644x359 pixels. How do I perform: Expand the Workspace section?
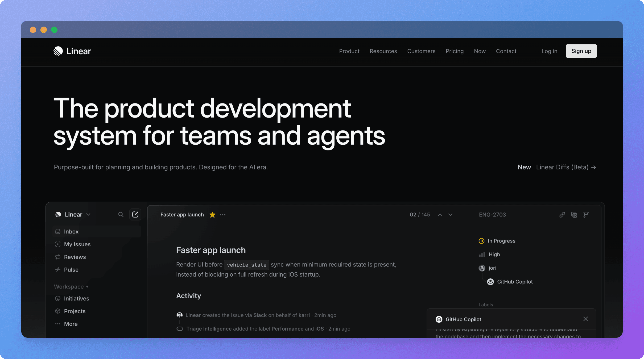click(x=71, y=286)
